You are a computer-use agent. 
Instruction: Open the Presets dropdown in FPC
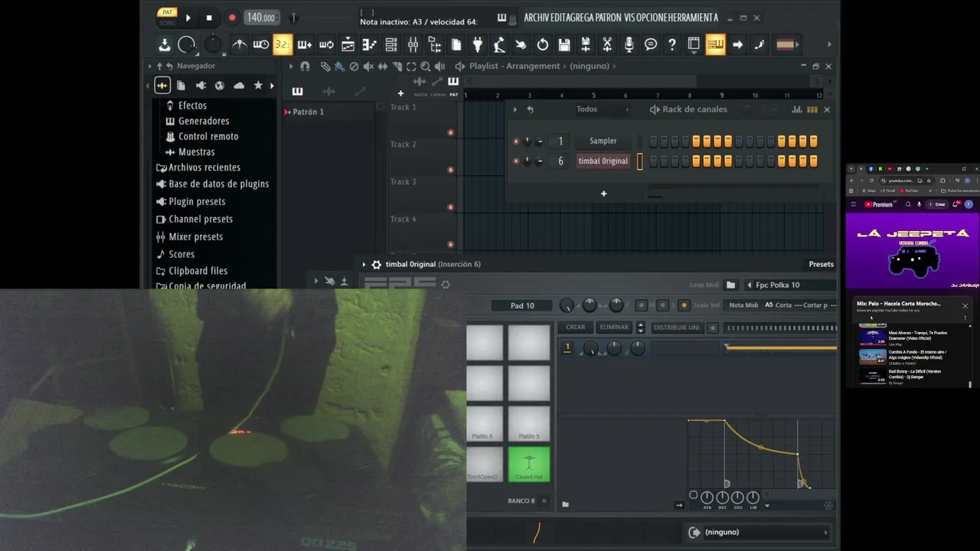[x=821, y=265]
